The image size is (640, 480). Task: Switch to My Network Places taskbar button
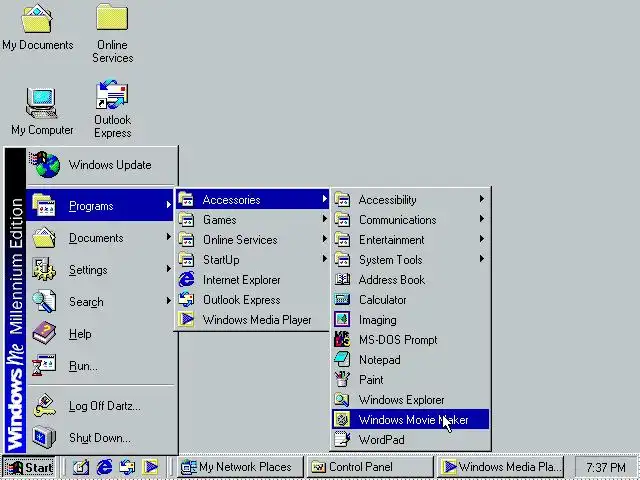point(241,467)
